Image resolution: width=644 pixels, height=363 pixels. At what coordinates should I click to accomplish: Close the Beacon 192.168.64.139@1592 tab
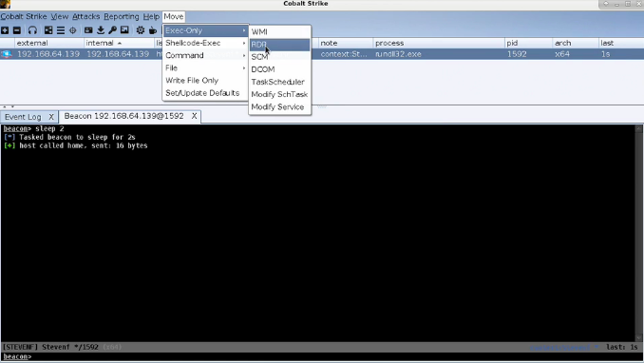(x=194, y=116)
